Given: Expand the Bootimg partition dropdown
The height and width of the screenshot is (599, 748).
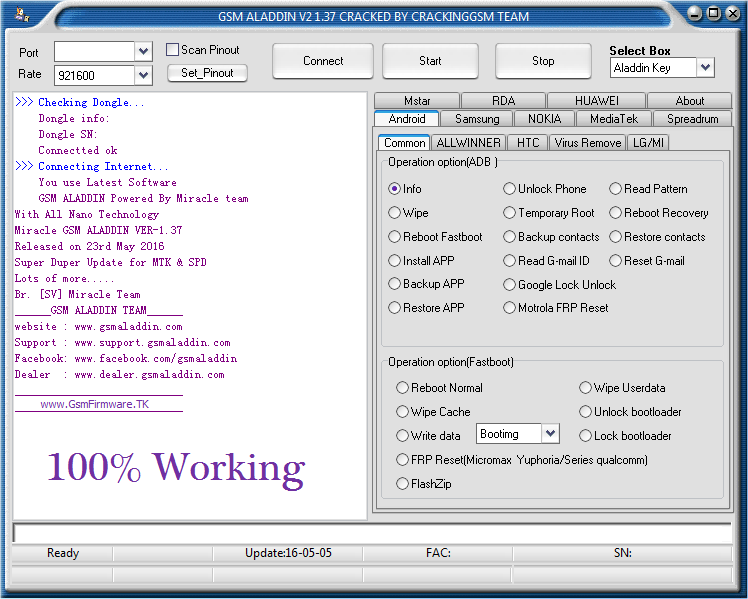Looking at the screenshot, I should [550, 434].
